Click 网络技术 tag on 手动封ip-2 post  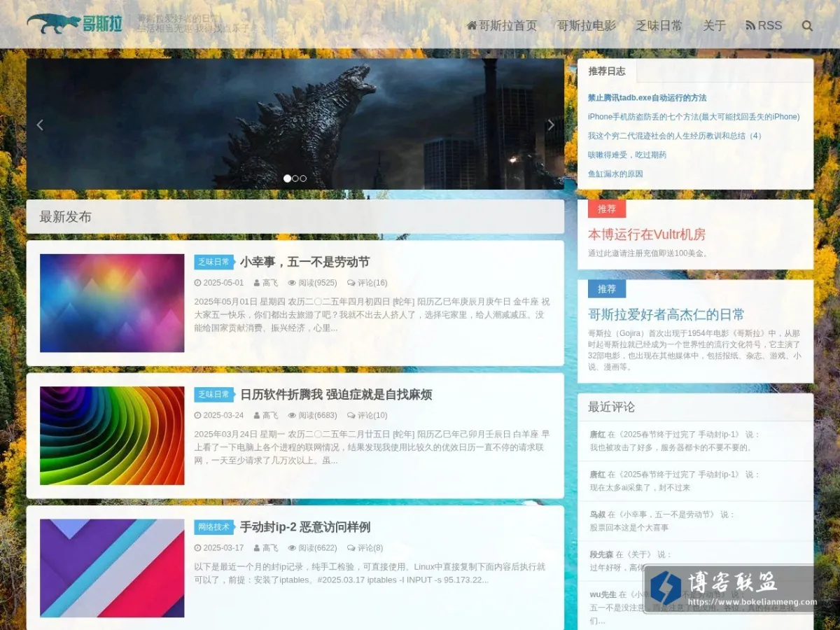(214, 526)
